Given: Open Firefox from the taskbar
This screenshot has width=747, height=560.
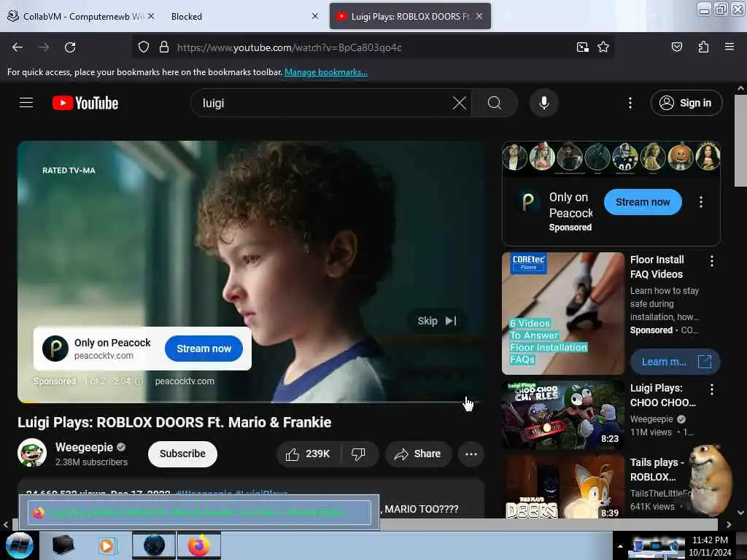Looking at the screenshot, I should point(199,545).
